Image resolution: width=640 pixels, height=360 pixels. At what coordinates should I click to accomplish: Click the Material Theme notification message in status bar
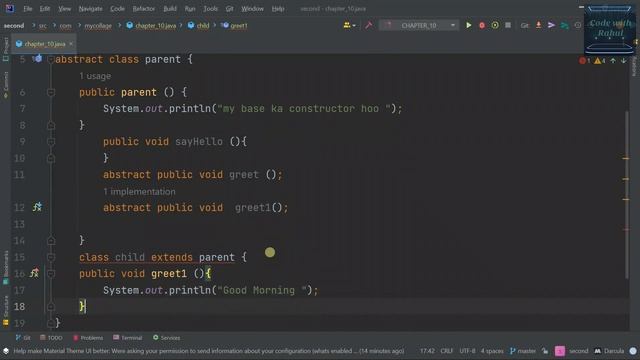point(209,351)
